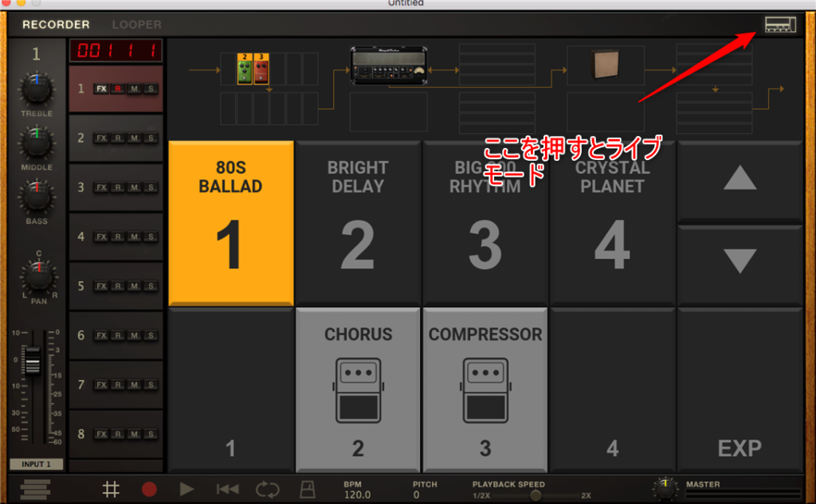Select the RECORDER tab
The width and height of the screenshot is (816, 504).
[56, 25]
